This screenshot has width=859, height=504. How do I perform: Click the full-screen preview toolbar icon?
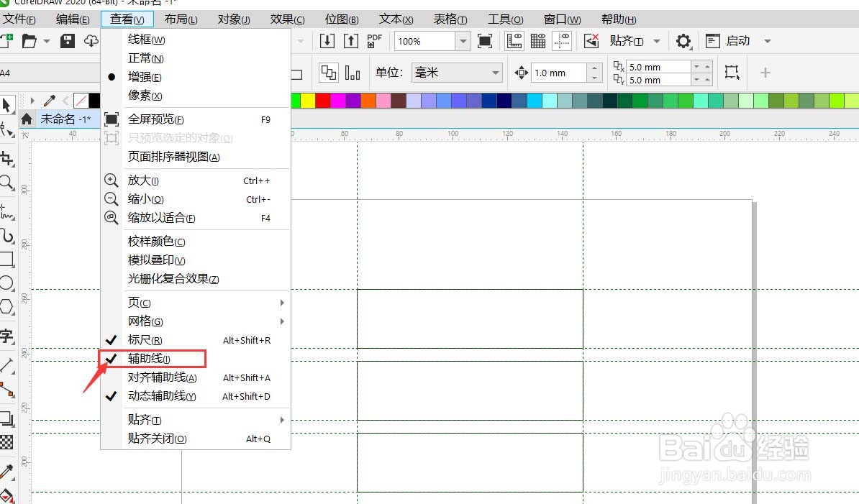pos(485,41)
